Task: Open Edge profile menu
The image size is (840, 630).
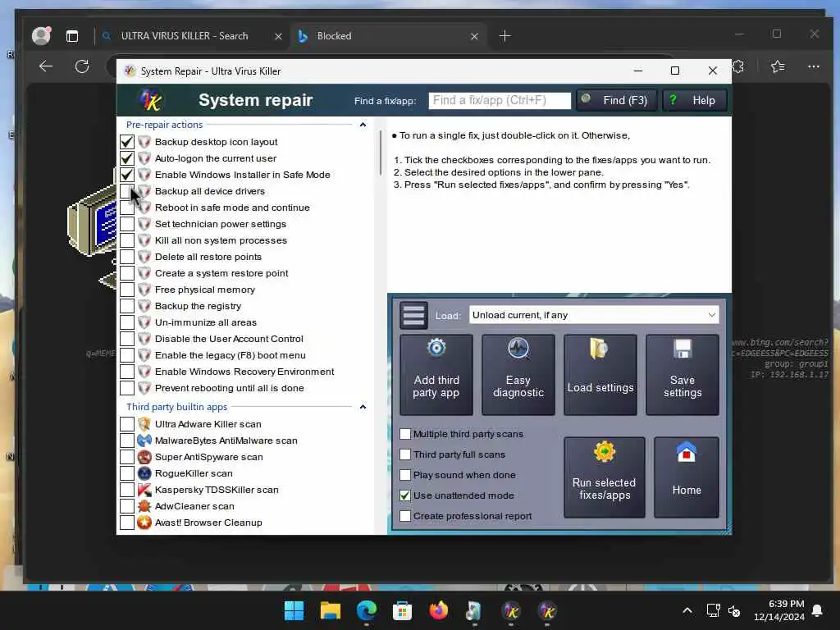Action: click(x=41, y=36)
